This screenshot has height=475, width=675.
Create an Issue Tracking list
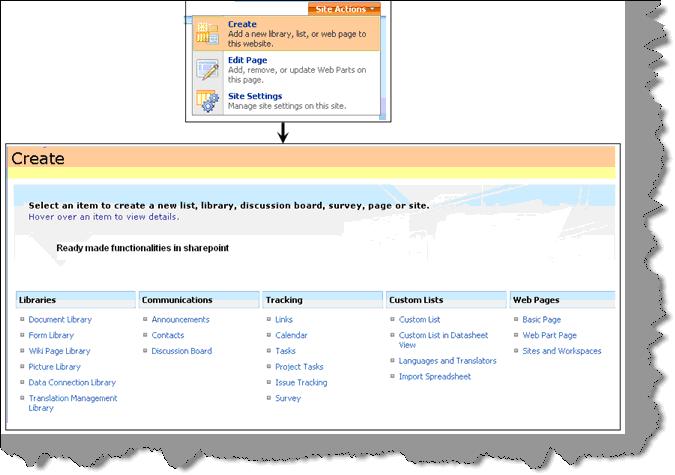coord(301,382)
